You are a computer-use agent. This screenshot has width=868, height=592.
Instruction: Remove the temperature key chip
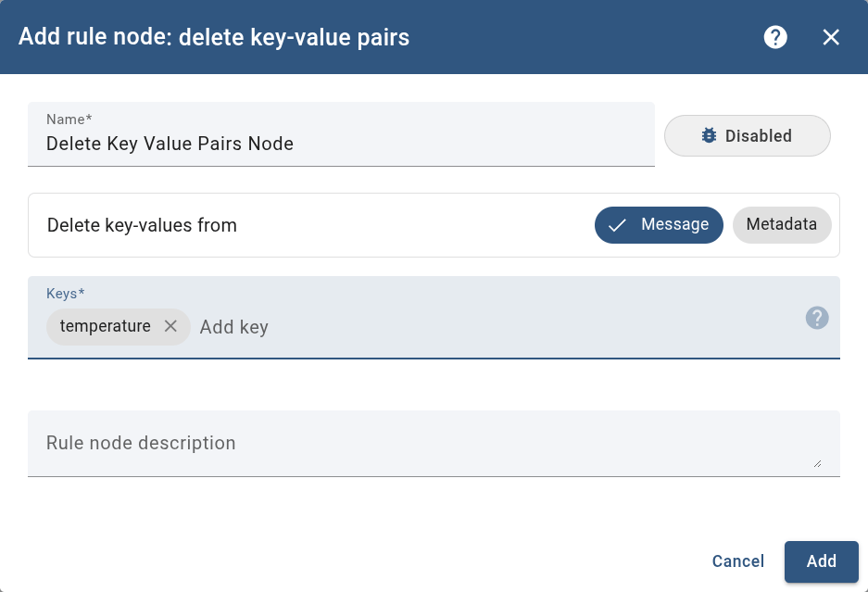[170, 326]
